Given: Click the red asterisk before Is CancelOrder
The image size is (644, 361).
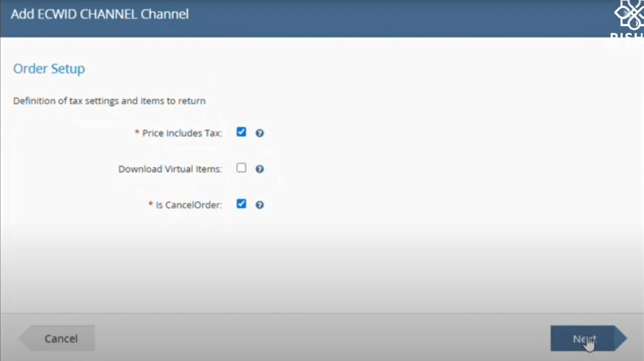Looking at the screenshot, I should pyautogui.click(x=151, y=205).
